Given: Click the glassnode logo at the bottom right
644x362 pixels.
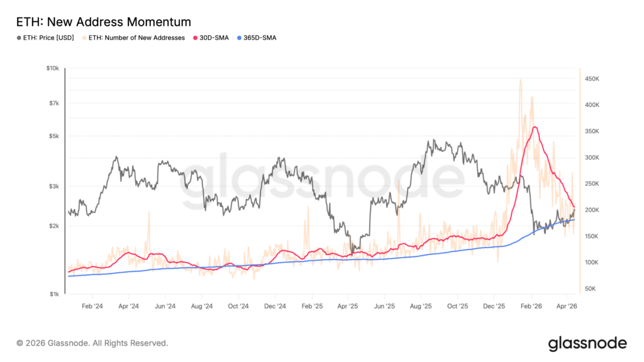Looking at the screenshot, I should coord(587,344).
